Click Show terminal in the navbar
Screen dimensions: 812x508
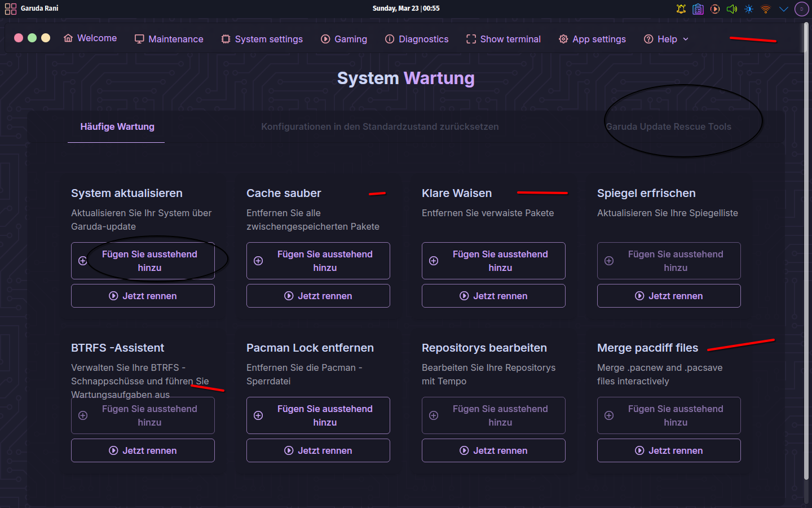tap(504, 39)
